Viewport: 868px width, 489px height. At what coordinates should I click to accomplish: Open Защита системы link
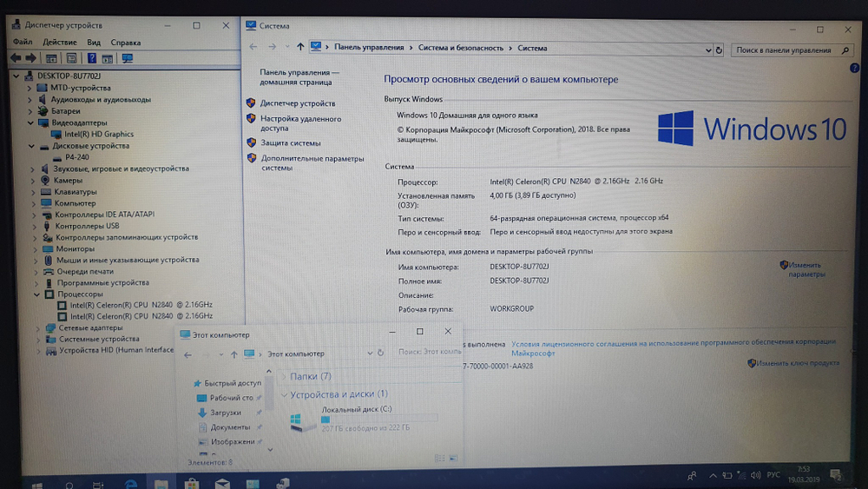(x=291, y=143)
